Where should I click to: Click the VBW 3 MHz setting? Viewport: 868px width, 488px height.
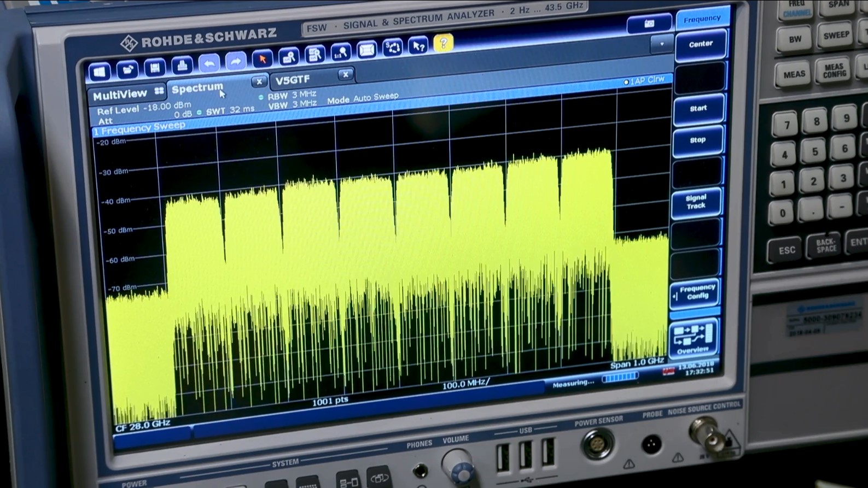[x=292, y=104]
